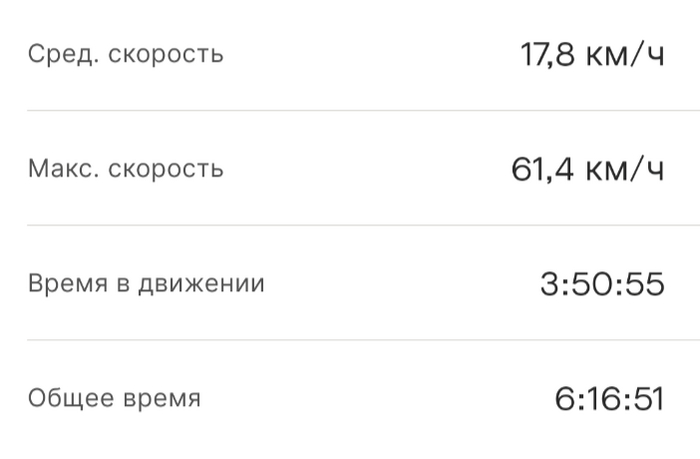Select the 6:16:51 total time value
700x459 pixels.
click(609, 399)
